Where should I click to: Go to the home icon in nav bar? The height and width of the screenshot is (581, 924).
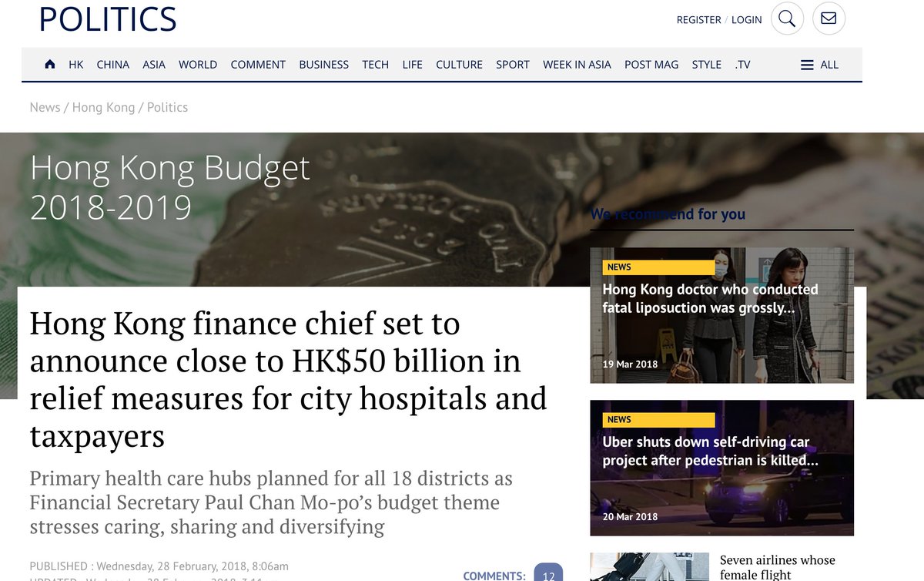coord(50,65)
